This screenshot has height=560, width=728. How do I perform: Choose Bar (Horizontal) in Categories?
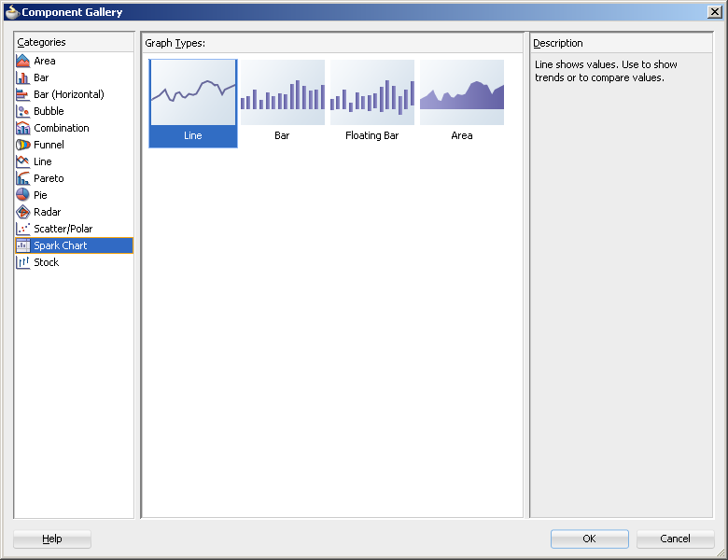pyautogui.click(x=69, y=94)
